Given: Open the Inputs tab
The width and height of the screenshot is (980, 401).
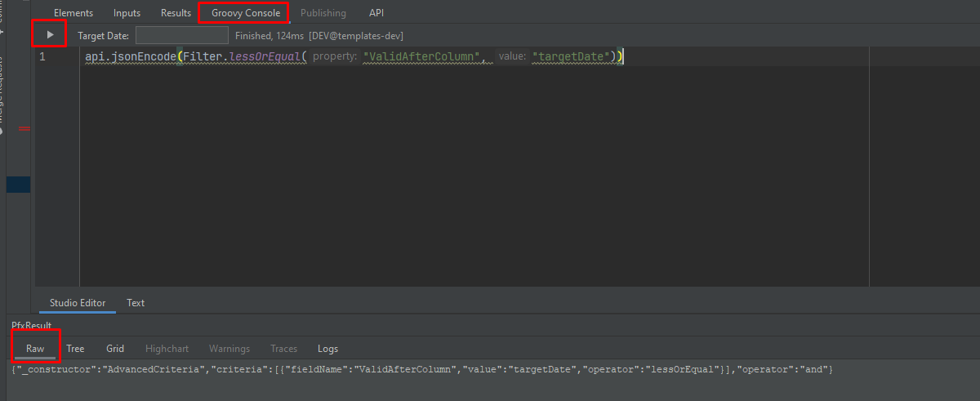Looking at the screenshot, I should (127, 13).
